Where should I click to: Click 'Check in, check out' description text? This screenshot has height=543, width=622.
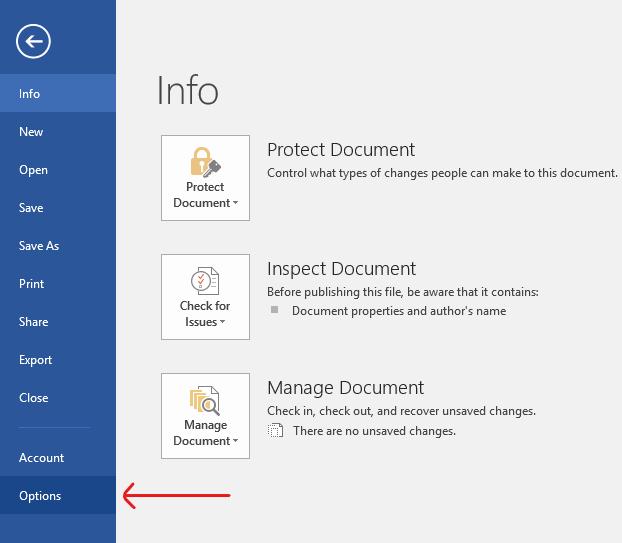pyautogui.click(x=401, y=411)
